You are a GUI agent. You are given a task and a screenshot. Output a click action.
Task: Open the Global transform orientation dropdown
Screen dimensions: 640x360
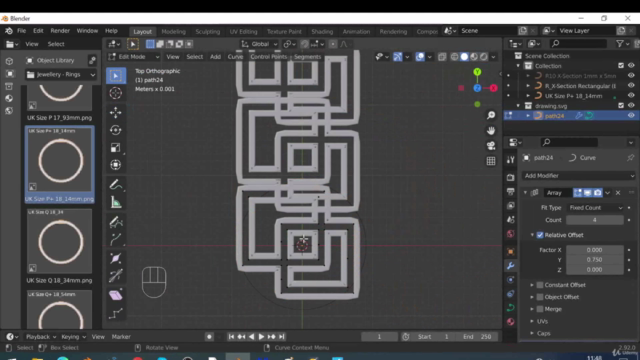259,44
